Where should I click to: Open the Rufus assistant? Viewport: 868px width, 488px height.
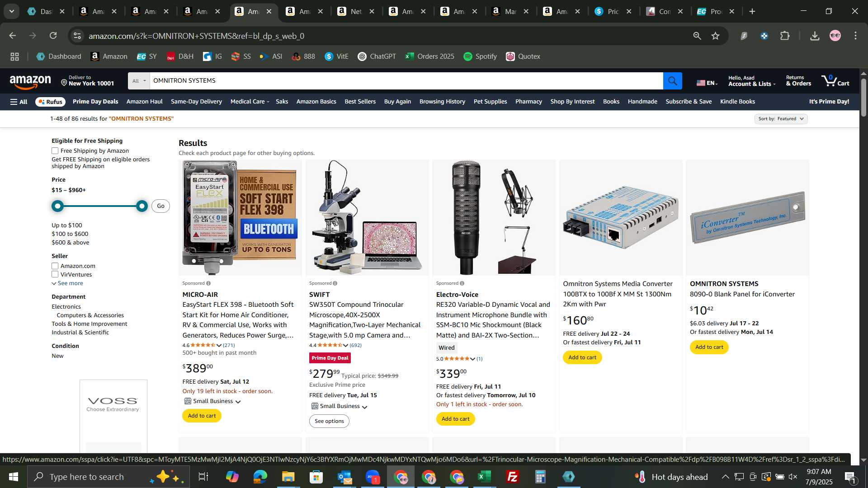pyautogui.click(x=50, y=102)
